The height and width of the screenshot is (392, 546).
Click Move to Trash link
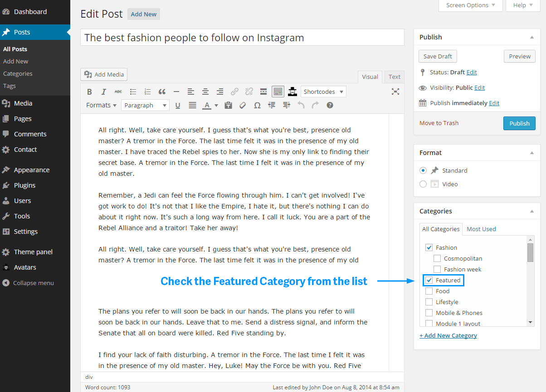[x=439, y=123]
